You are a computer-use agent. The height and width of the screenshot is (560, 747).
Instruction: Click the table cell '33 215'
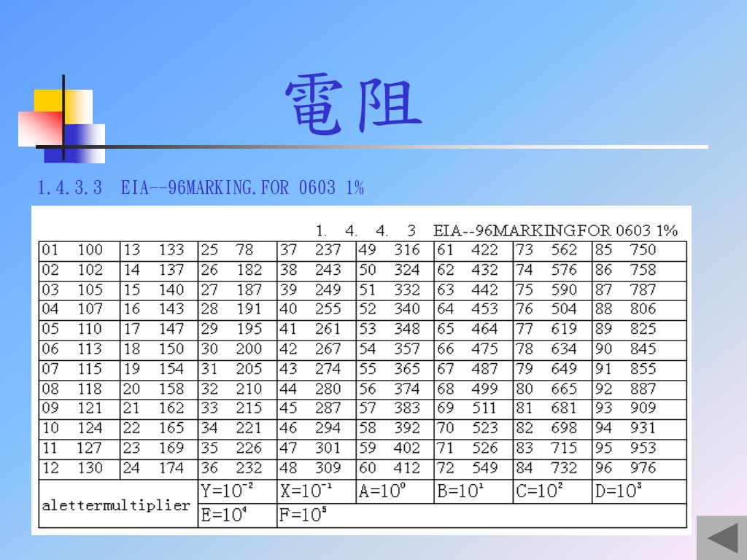click(238, 410)
